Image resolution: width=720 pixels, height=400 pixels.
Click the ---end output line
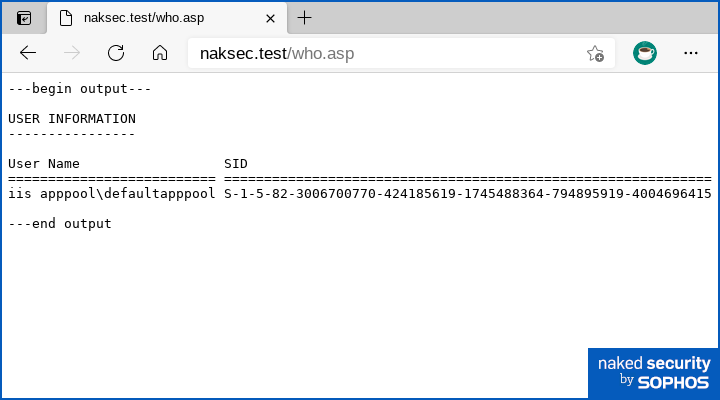60,224
